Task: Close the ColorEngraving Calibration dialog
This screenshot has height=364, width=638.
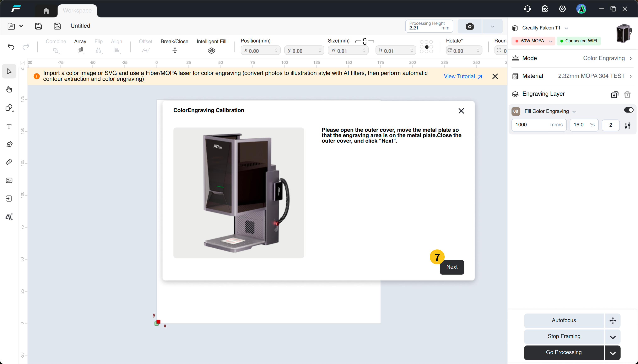Action: click(x=461, y=111)
